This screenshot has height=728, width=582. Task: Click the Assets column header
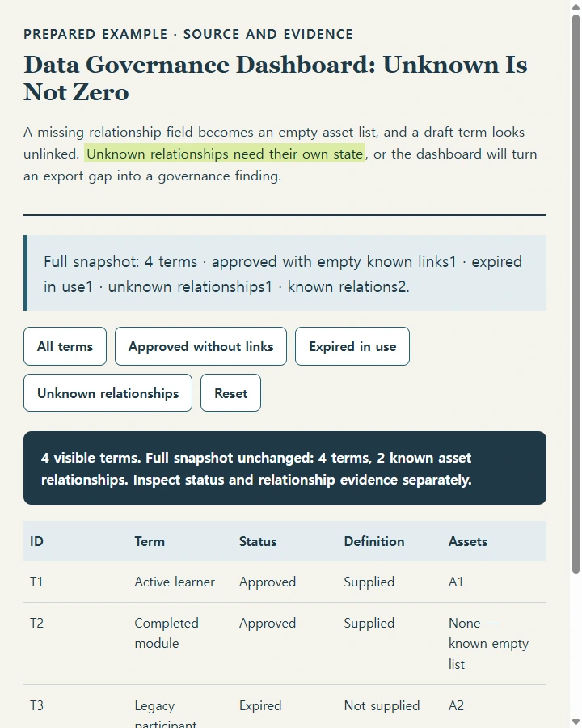(x=494, y=541)
